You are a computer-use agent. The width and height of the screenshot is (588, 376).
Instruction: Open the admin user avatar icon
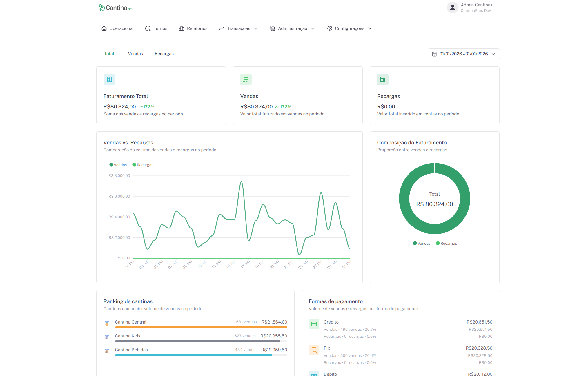click(452, 8)
